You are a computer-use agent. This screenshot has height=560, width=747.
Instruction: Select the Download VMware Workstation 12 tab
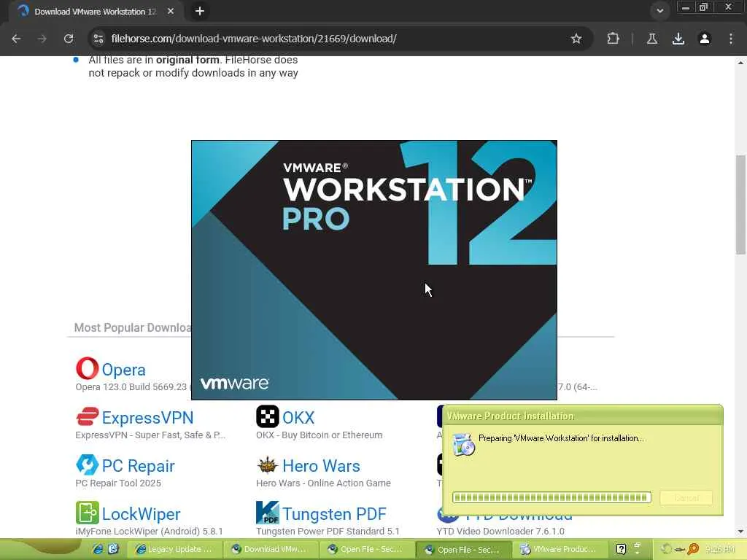coord(96,12)
